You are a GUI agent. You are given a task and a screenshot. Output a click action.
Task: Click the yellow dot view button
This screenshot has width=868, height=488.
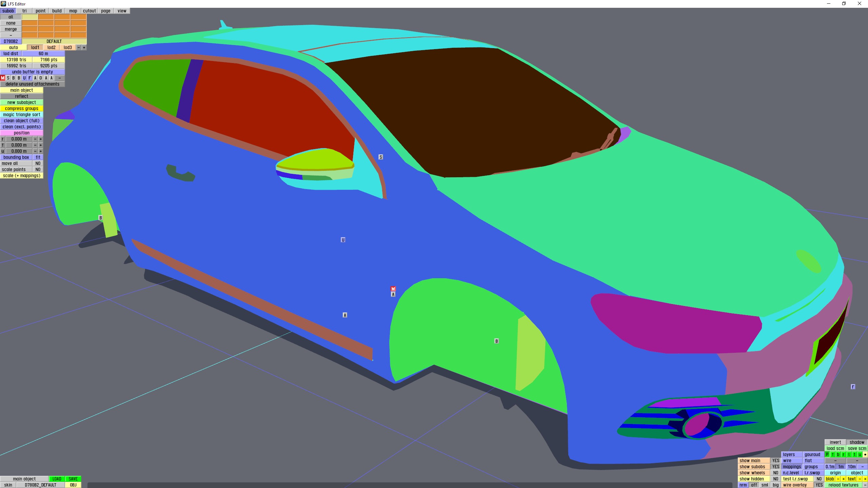pyautogui.click(x=865, y=454)
